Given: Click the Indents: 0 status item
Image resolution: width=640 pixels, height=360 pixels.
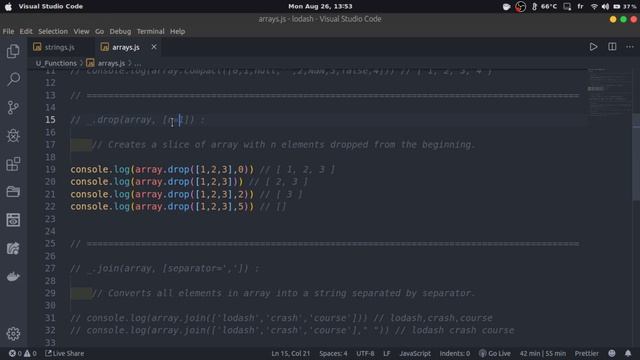Looking at the screenshot, I should click(454, 353).
